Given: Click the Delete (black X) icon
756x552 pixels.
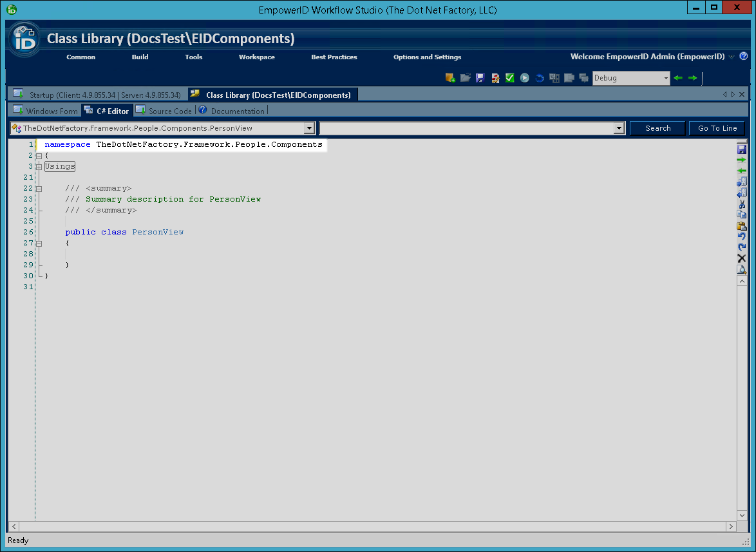Looking at the screenshot, I should (x=741, y=258).
